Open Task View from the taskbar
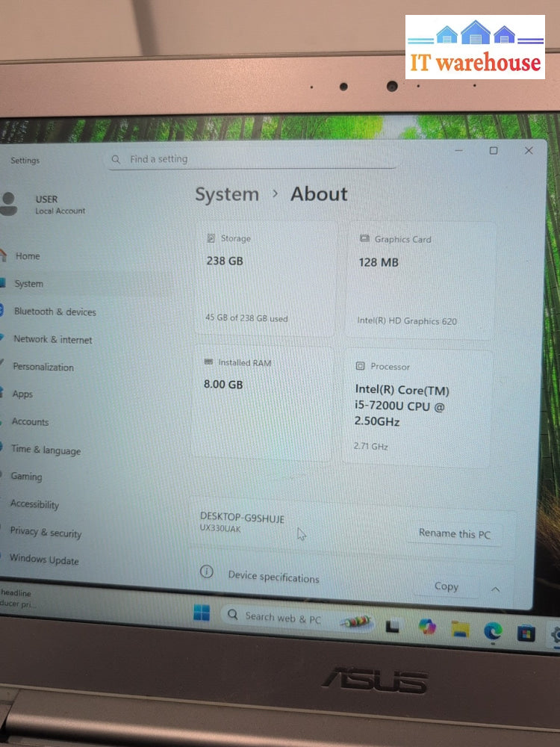The width and height of the screenshot is (560, 747). point(392,625)
